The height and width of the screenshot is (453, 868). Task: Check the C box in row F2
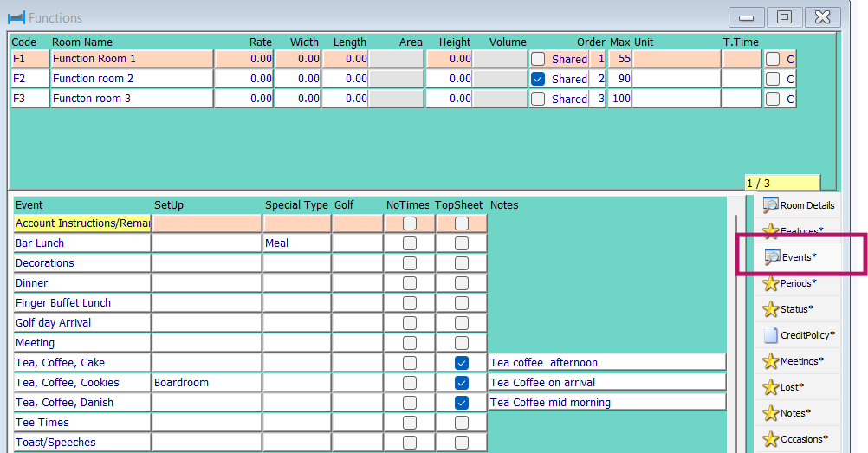(x=773, y=79)
